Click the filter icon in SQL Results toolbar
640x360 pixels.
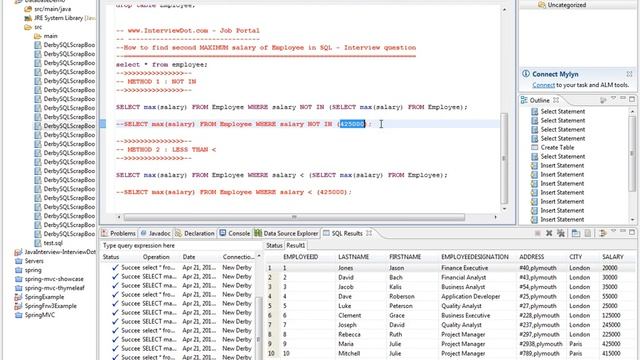603,233
